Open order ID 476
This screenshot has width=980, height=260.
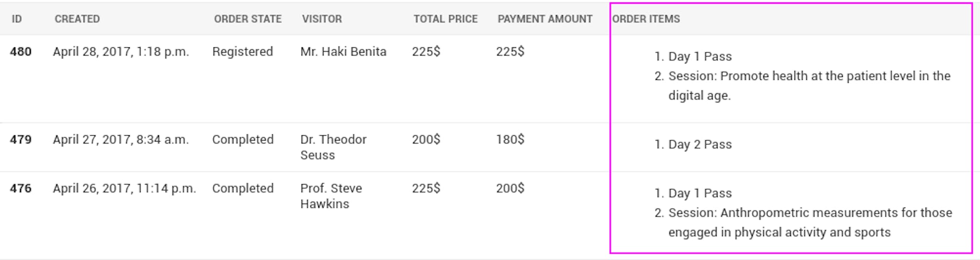tap(21, 188)
